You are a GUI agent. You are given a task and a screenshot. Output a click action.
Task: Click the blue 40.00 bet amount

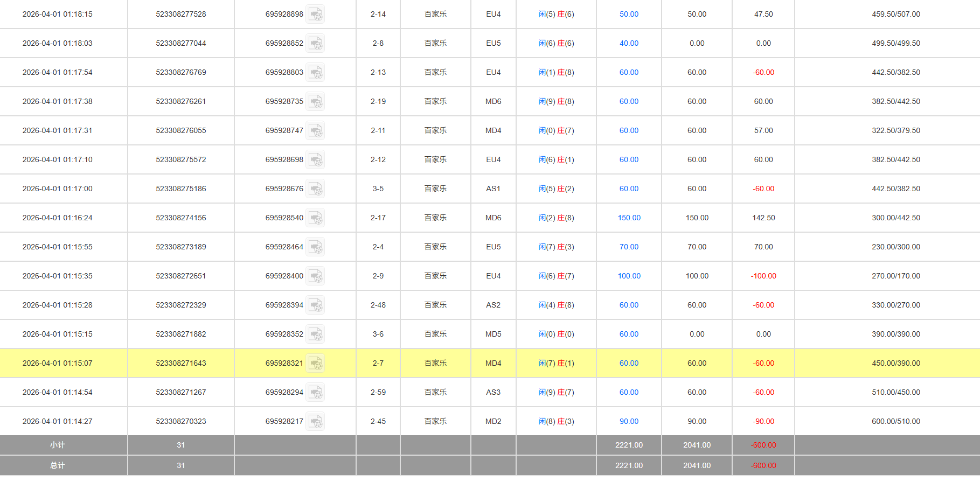point(629,44)
